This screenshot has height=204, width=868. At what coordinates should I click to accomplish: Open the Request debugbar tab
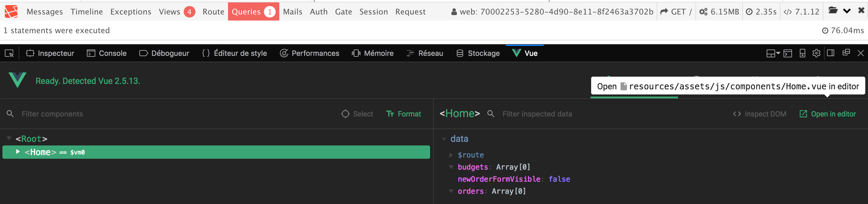coord(410,12)
